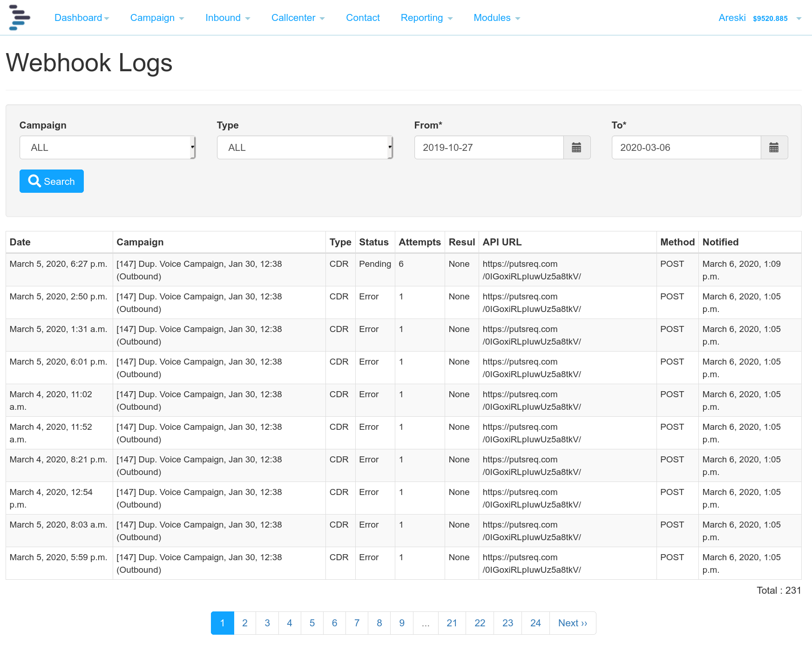The image size is (812, 651).
Task: Click the account balance $9520.885
Action: click(x=771, y=19)
